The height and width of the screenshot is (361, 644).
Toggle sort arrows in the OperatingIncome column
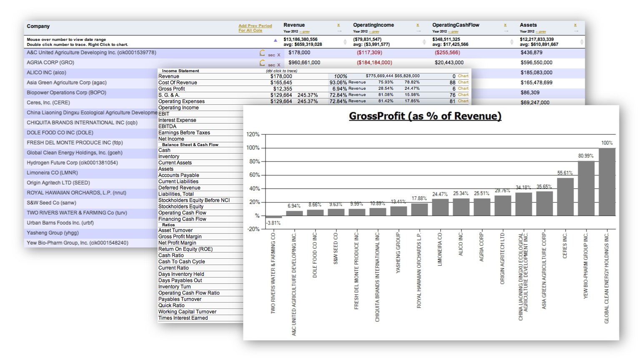pos(424,42)
